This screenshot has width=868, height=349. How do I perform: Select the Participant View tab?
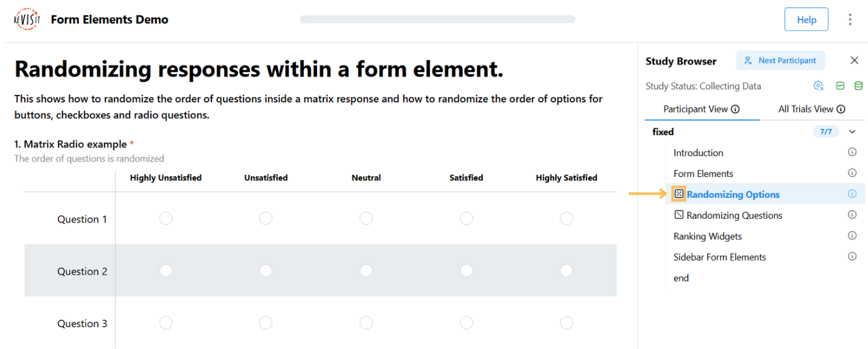coord(701,109)
